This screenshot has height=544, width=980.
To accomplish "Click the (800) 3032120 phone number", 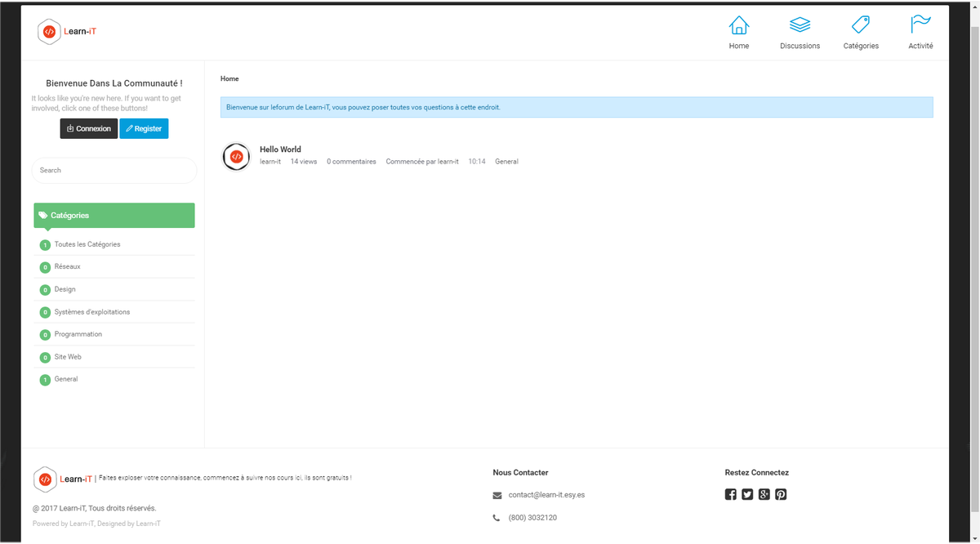I will 532,518.
